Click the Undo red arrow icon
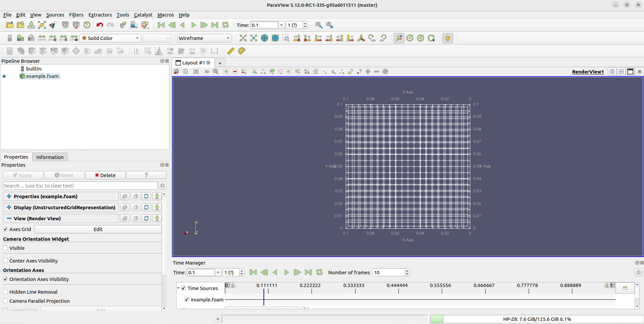644x324 pixels. 100,25
